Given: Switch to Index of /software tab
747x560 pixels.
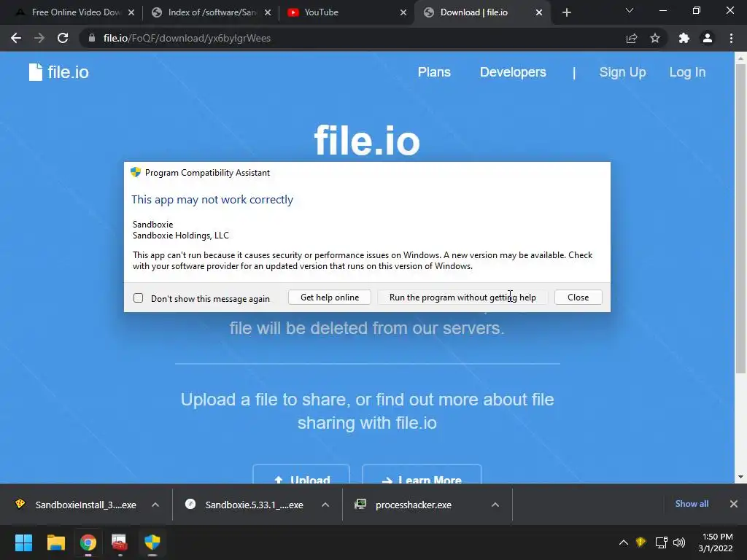Looking at the screenshot, I should pyautogui.click(x=209, y=12).
